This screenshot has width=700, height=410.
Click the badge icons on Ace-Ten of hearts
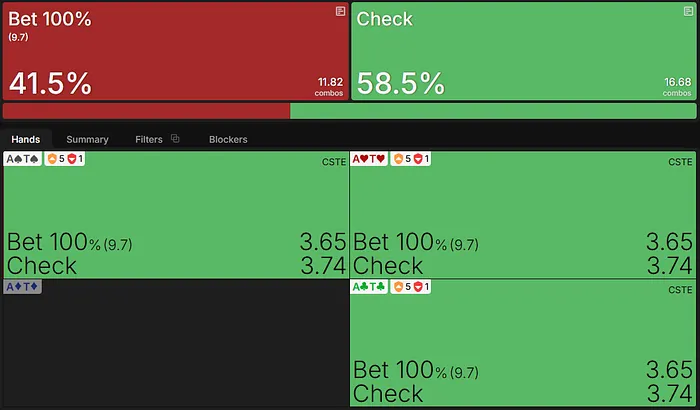click(x=411, y=159)
